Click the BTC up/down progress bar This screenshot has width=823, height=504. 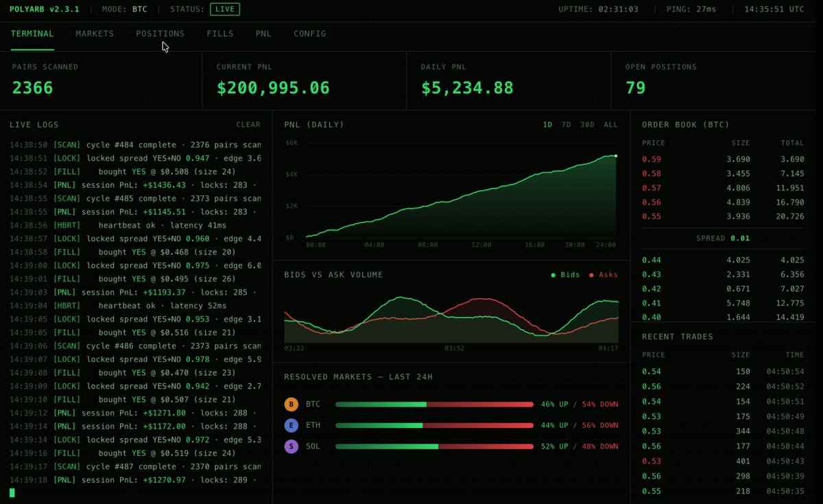point(434,405)
